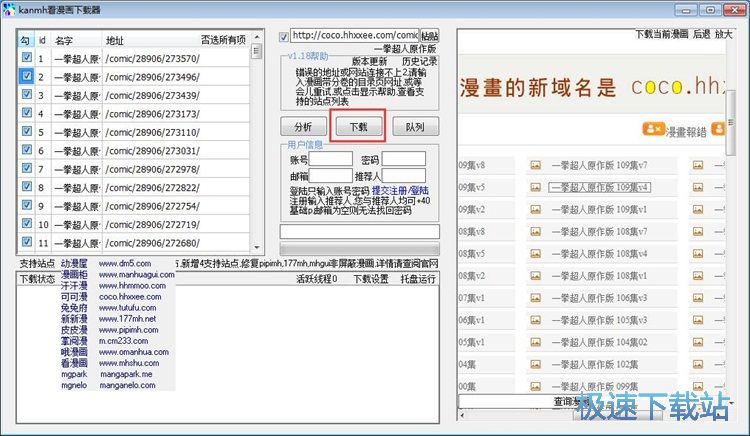Image resolution: width=750 pixels, height=436 pixels.
Task: Click the image icon beside 109集v4
Action: (x=535, y=187)
